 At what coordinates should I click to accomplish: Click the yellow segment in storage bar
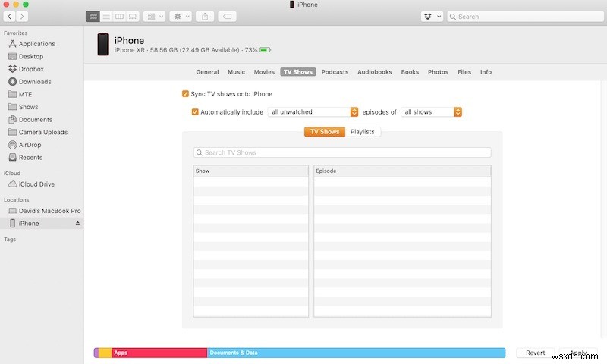[105, 353]
